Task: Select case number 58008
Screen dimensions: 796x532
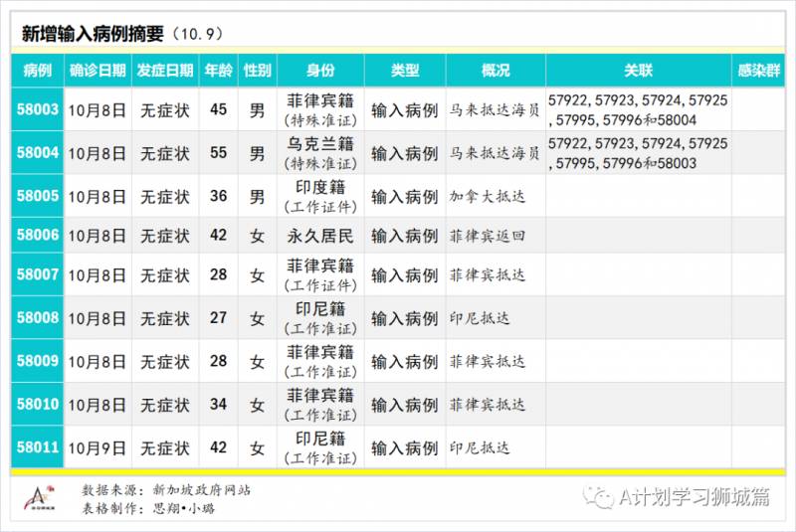Action: click(38, 317)
